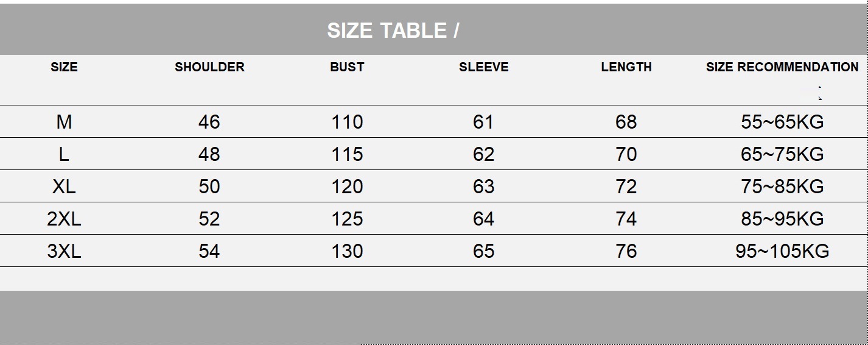Click the LENGTH column header
Screen dimensions: 868x345
coord(626,67)
